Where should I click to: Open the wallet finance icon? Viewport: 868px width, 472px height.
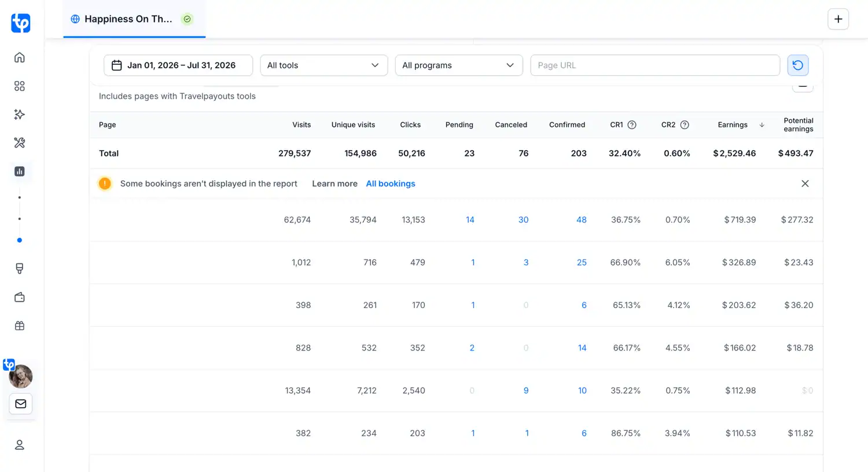pos(20,297)
